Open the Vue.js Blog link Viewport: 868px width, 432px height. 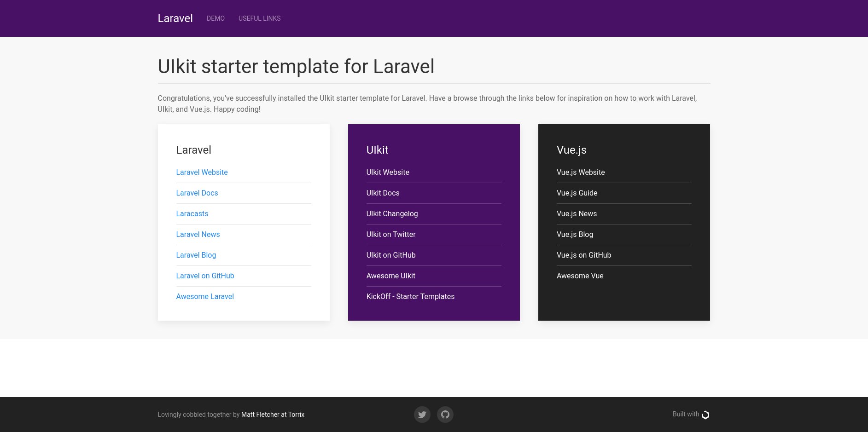click(x=575, y=234)
